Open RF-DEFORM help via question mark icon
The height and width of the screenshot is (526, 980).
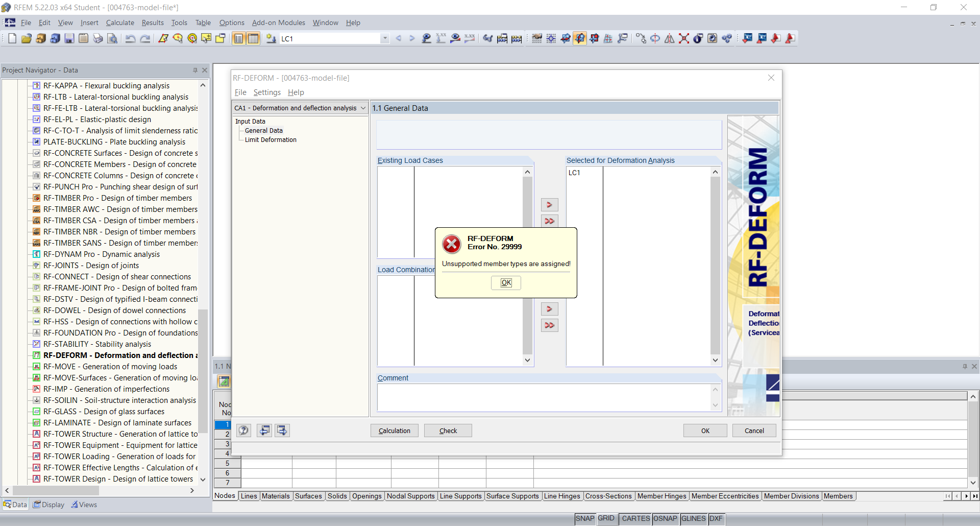point(244,431)
